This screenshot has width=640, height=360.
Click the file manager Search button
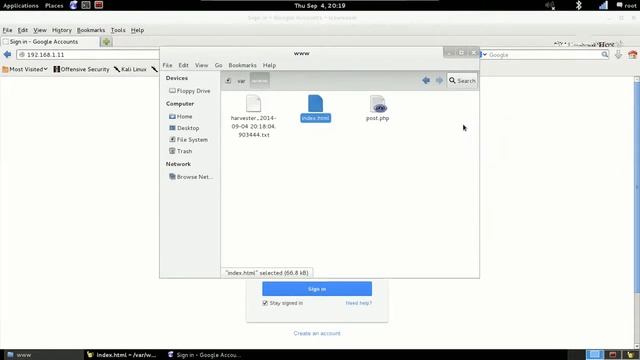pyautogui.click(x=462, y=81)
